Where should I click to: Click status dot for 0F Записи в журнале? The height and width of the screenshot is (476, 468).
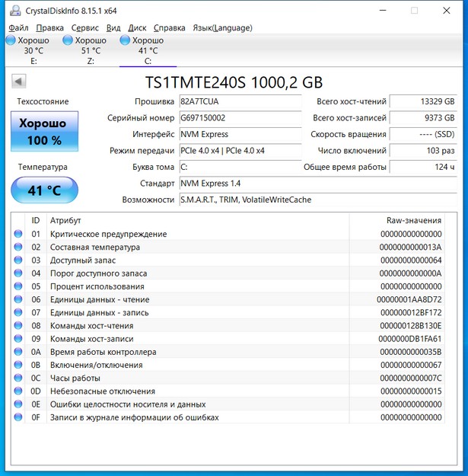click(x=18, y=417)
